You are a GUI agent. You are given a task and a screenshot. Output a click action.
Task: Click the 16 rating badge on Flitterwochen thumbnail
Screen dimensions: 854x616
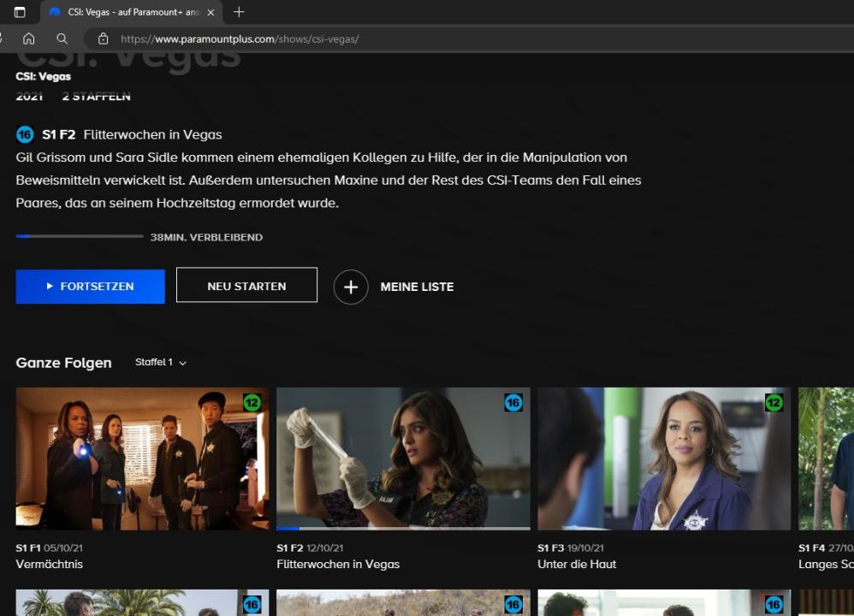513,403
